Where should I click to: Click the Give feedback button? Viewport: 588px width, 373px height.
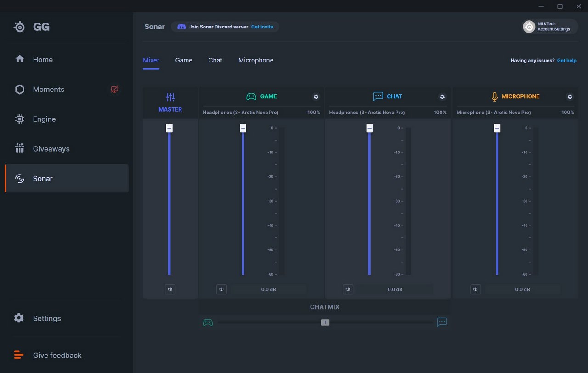point(67,356)
